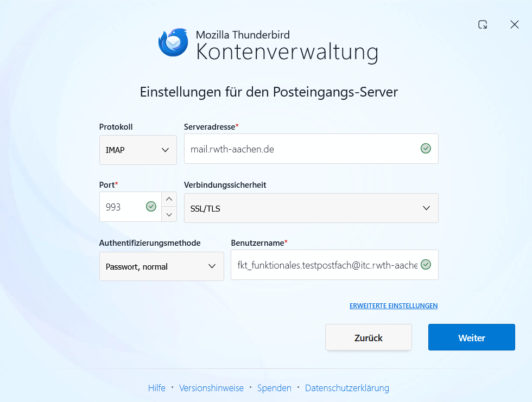
Task: Click the green checkmark in Serveradresse field
Action: tap(426, 149)
